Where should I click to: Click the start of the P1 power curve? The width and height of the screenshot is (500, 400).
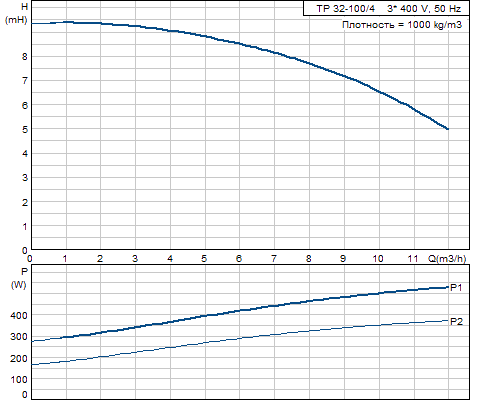pyautogui.click(x=32, y=341)
